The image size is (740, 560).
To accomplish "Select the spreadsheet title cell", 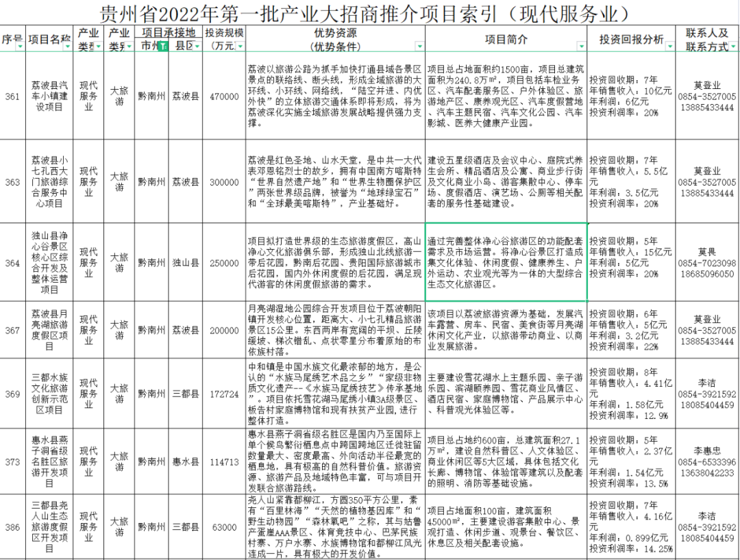I will click(x=370, y=13).
